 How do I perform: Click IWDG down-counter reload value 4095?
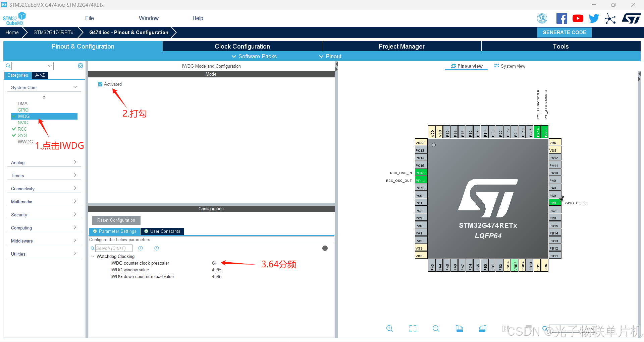(x=217, y=276)
